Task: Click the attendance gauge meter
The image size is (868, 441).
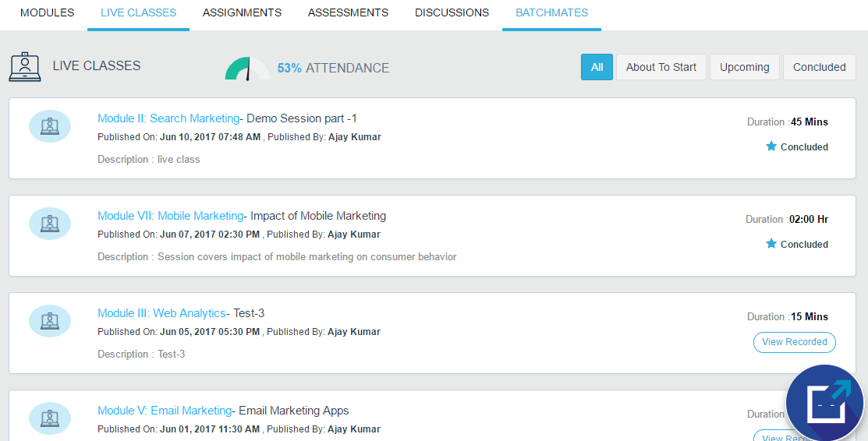Action: tap(247, 69)
